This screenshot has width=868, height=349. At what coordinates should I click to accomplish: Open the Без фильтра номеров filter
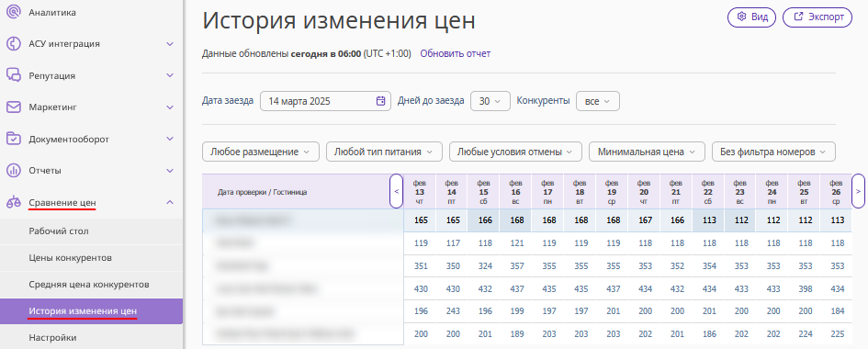point(773,152)
